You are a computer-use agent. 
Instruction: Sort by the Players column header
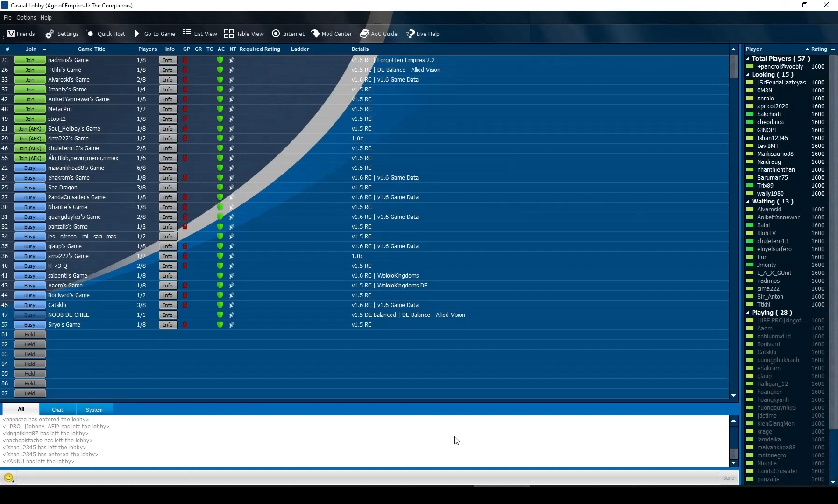point(148,49)
